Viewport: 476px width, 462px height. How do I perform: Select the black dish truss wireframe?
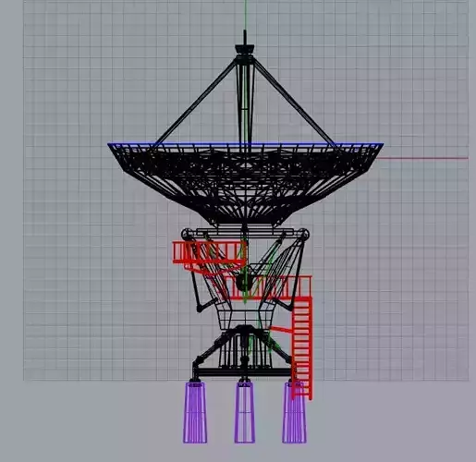pyautogui.click(x=246, y=185)
